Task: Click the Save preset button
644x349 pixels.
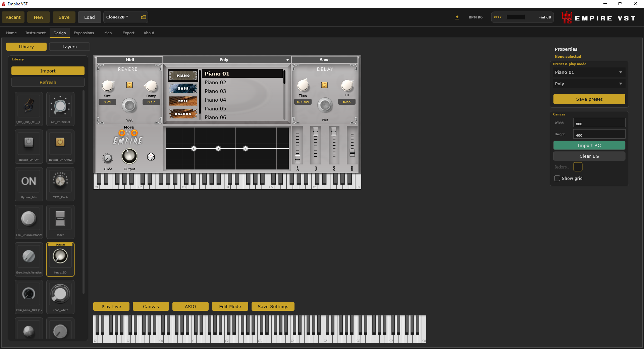Action: [589, 99]
